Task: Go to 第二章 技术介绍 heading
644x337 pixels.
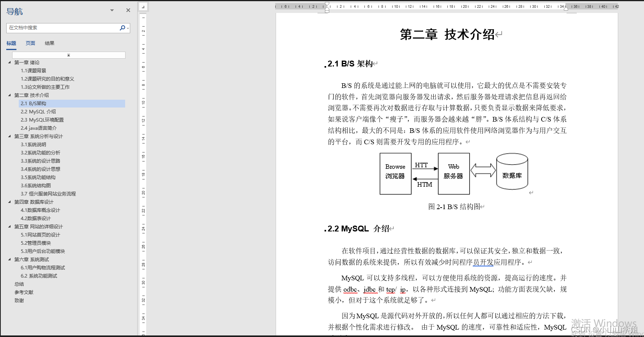Action: (32, 95)
